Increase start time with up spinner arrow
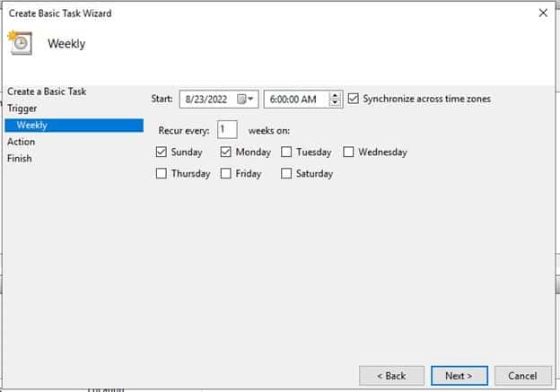560x392 pixels. point(336,95)
